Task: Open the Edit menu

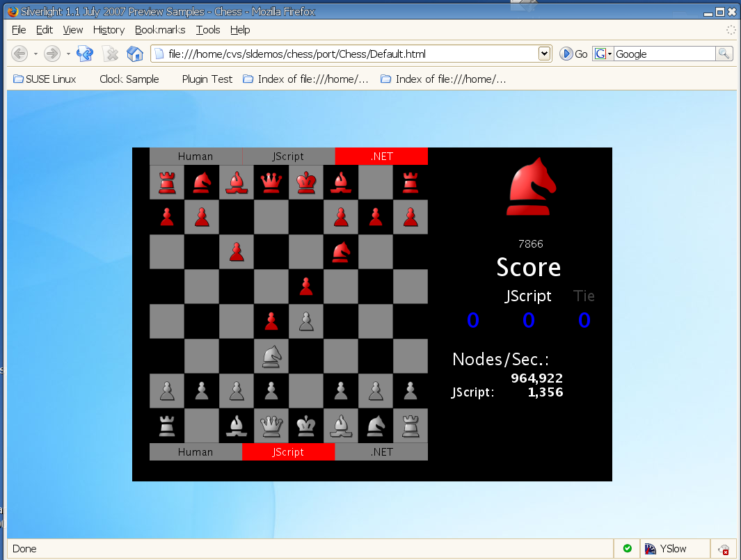Action: [x=45, y=30]
